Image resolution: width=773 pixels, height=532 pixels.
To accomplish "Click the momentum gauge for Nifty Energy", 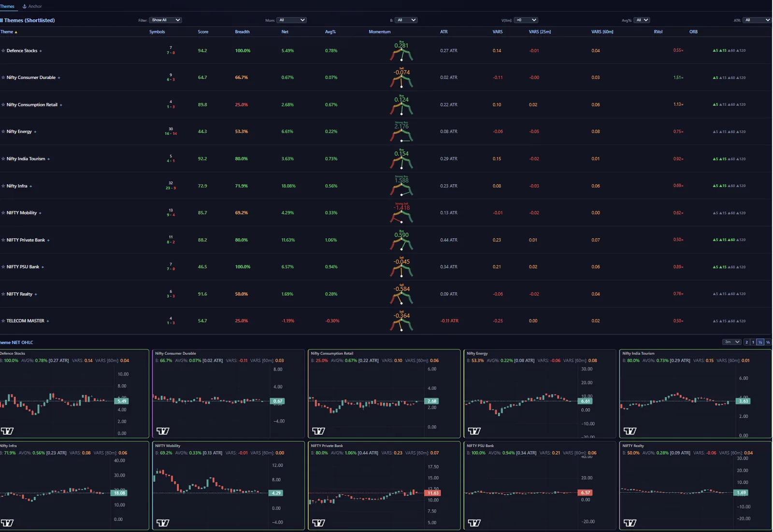I will [x=401, y=132].
